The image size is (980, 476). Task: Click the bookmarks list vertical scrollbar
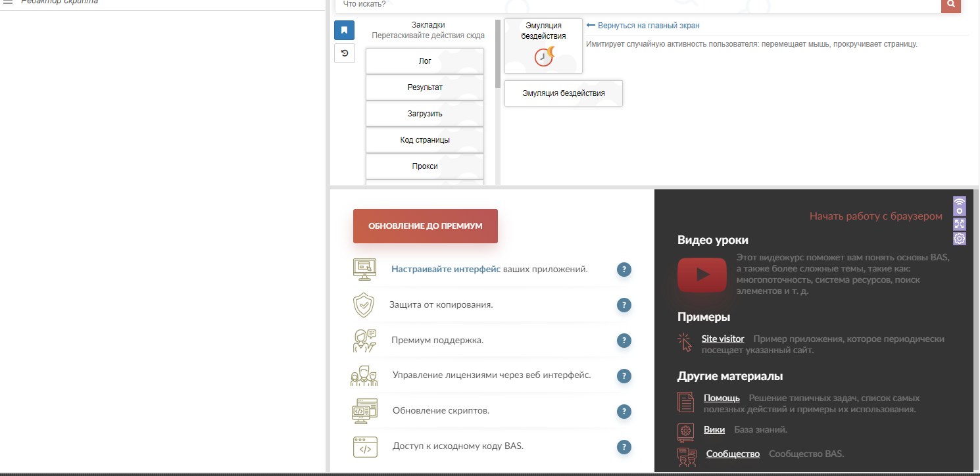click(498, 53)
